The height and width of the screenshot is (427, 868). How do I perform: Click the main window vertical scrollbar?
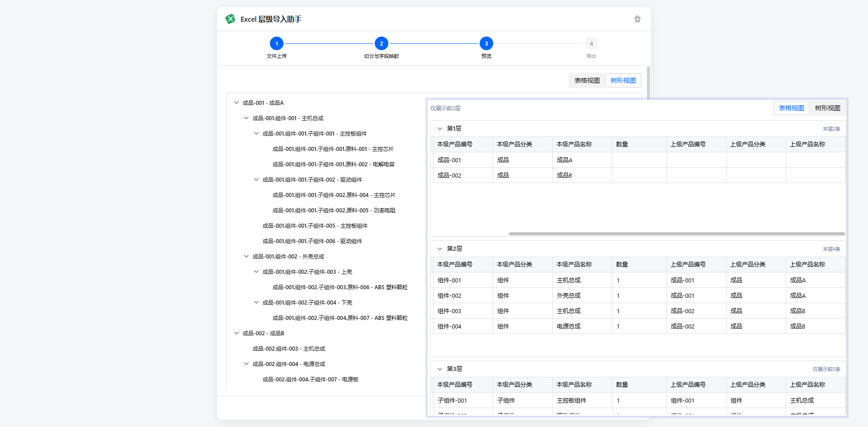coord(649,84)
